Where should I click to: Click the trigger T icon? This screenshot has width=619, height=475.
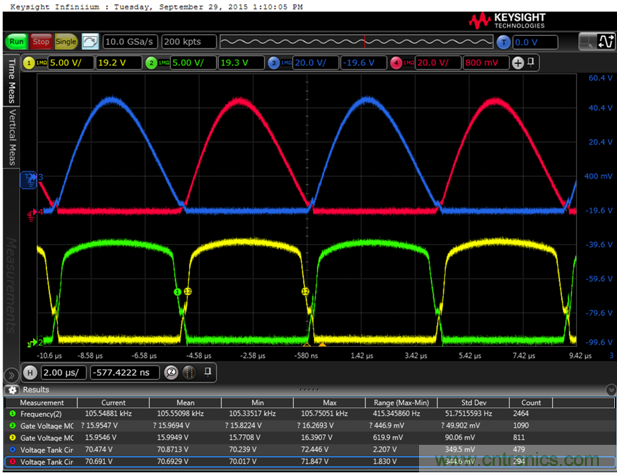(503, 42)
